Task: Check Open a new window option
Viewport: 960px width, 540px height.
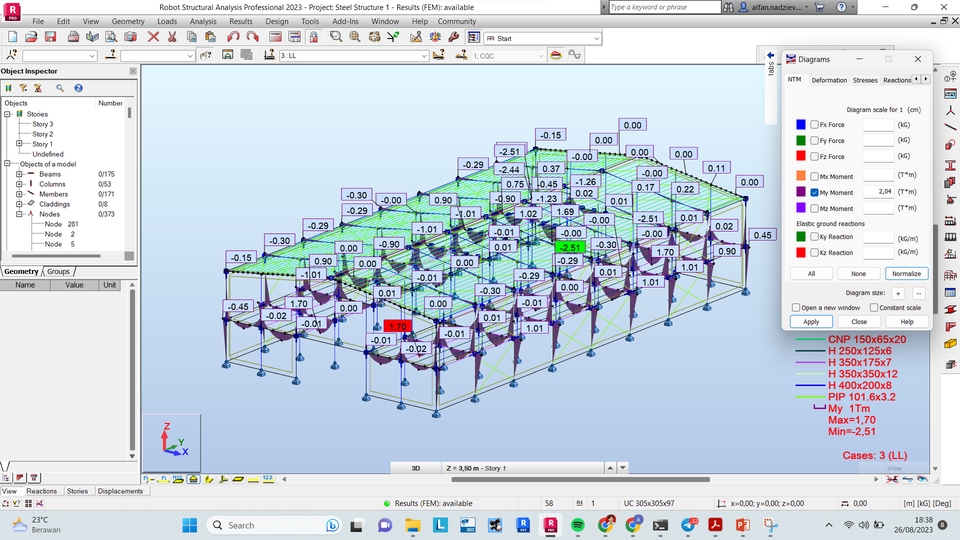Action: (796, 307)
